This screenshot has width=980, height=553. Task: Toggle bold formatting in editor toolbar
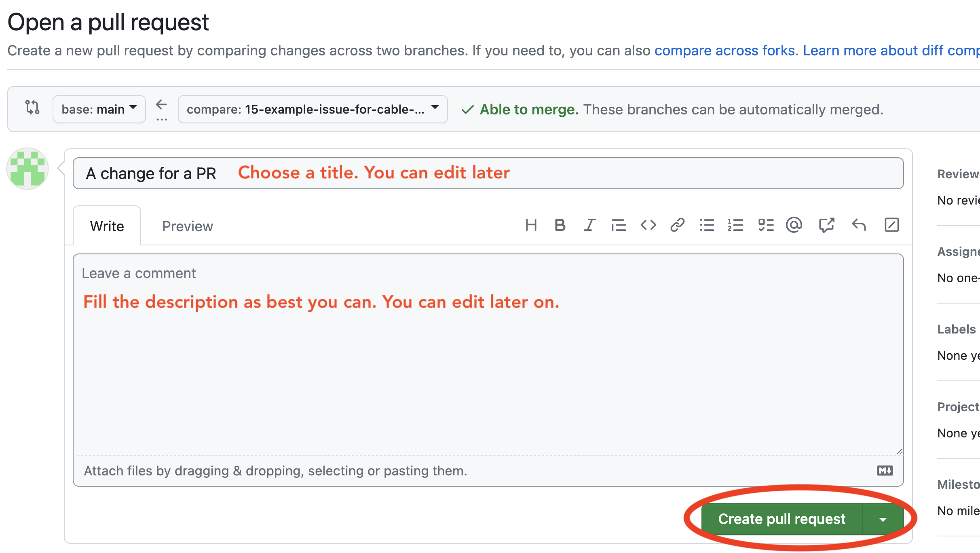[x=560, y=225]
